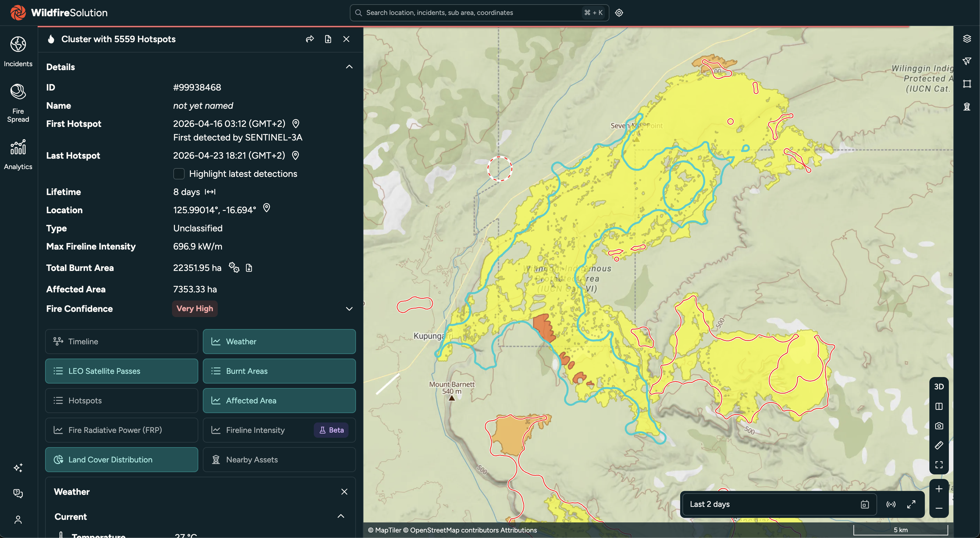Click the share cluster arrow icon
Screen dimensions: 980x538
point(310,39)
